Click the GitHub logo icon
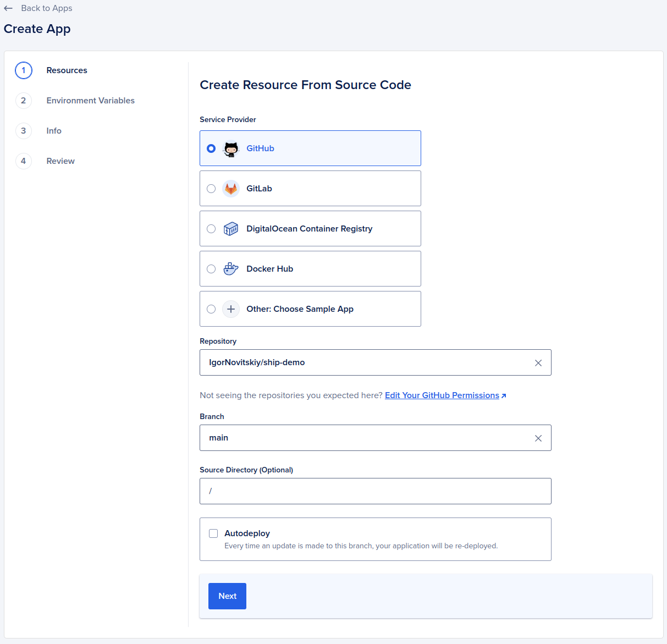667x644 pixels. coord(231,148)
